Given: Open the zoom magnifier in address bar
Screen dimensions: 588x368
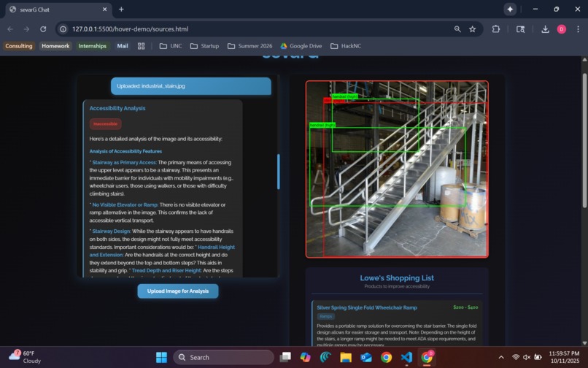Looking at the screenshot, I should tap(457, 29).
